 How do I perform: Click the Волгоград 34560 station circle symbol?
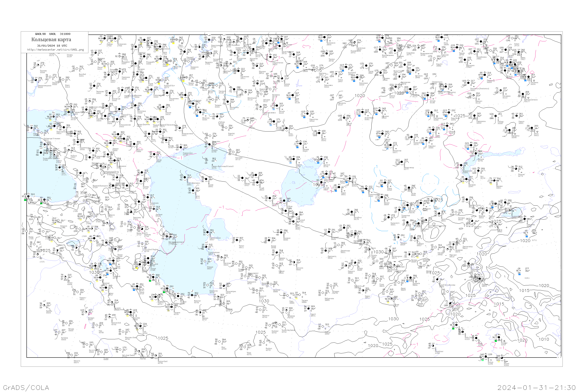[135, 105]
